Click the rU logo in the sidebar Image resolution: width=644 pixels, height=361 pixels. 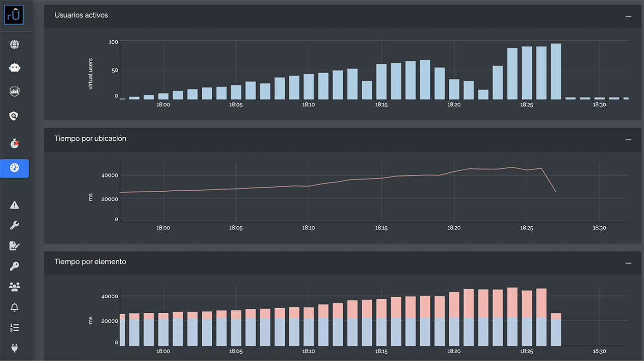14,15
